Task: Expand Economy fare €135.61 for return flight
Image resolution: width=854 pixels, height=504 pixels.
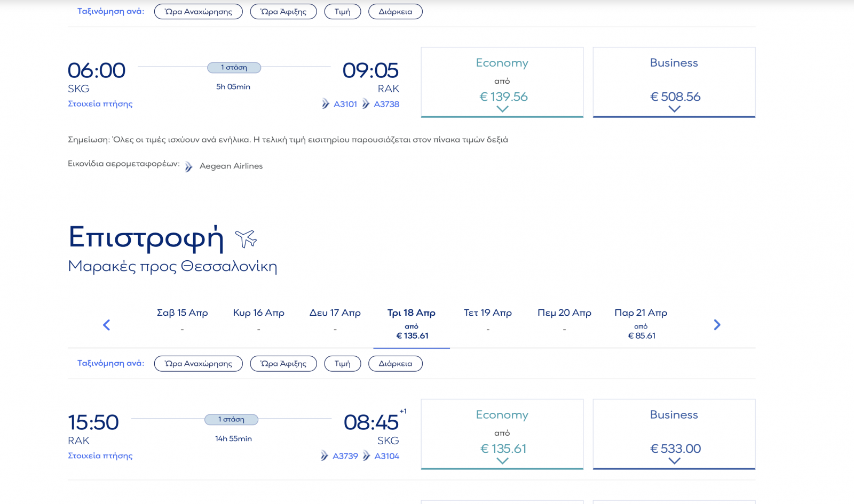Action: [x=502, y=435]
